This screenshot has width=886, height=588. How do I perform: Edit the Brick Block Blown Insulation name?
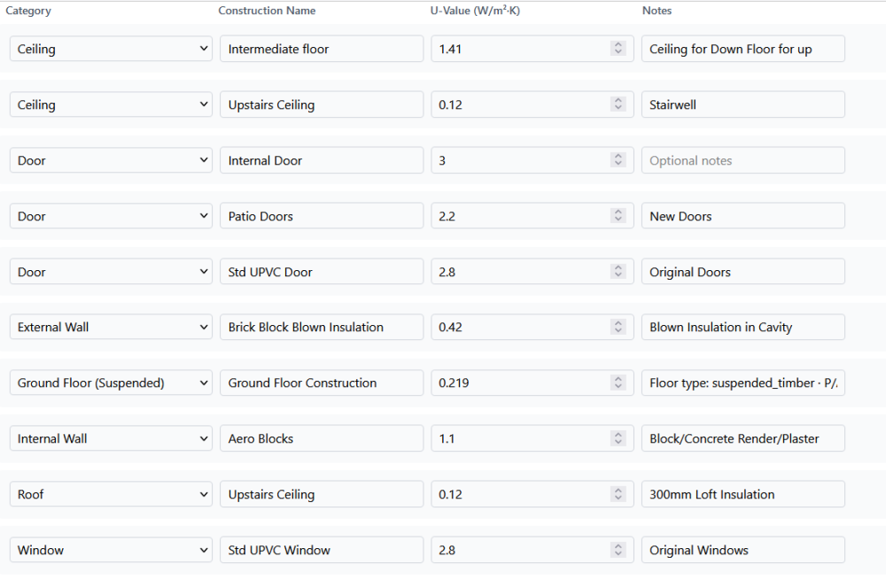321,328
